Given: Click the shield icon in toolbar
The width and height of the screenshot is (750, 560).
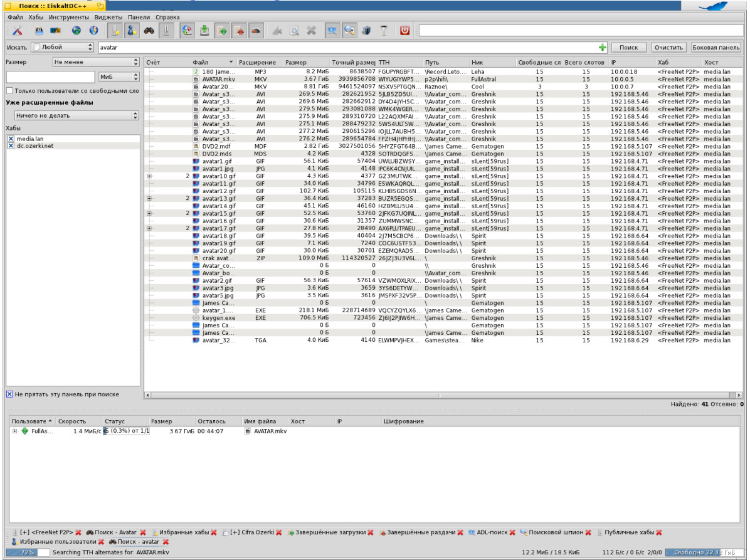Looking at the screenshot, I should click(367, 30).
